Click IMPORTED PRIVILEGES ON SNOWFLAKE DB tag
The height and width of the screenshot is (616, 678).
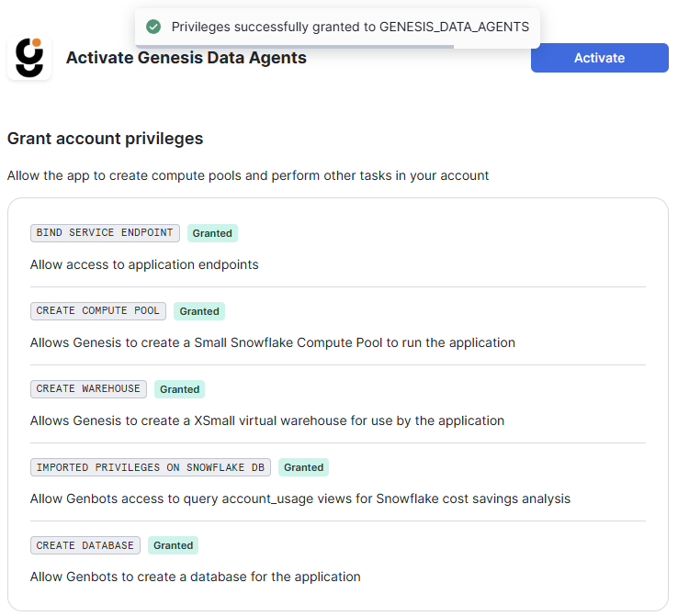pyautogui.click(x=151, y=467)
